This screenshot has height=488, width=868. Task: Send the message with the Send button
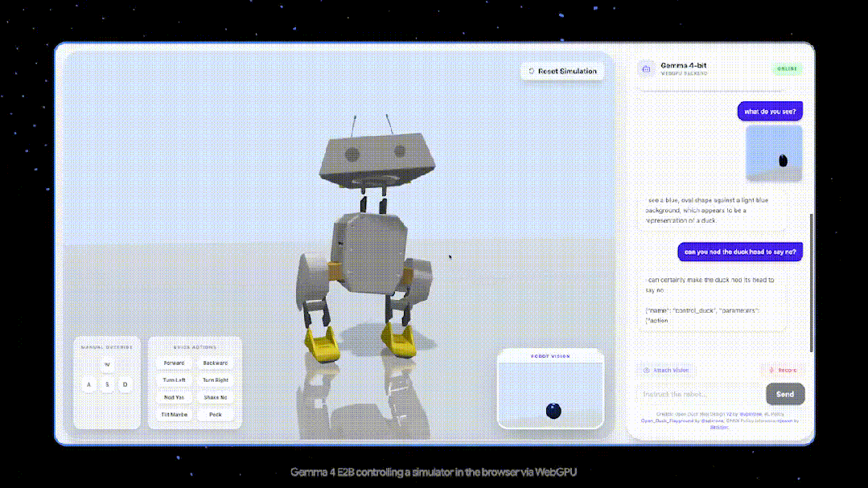pyautogui.click(x=784, y=394)
